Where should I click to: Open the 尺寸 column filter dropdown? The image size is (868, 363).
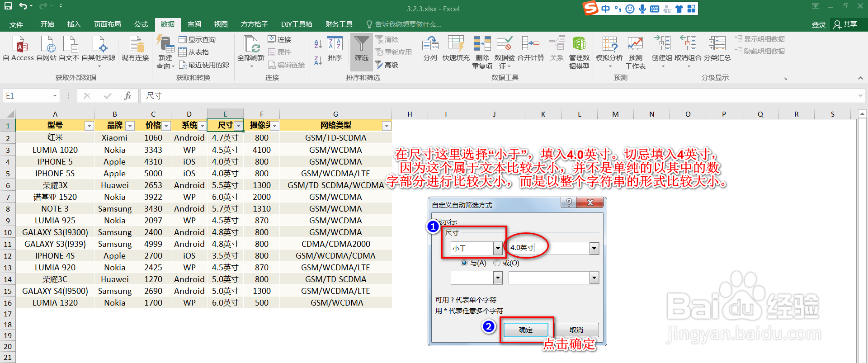238,126
